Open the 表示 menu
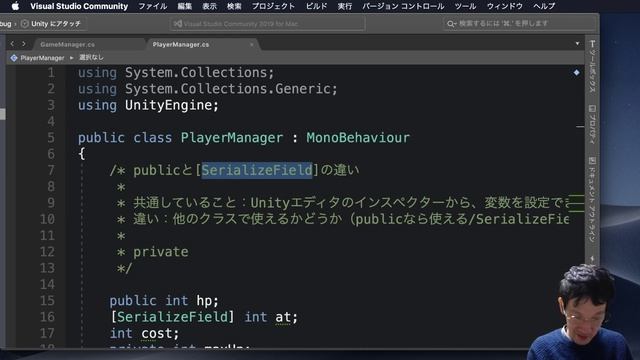Viewport: 640px width, 360px height. pos(209,6)
